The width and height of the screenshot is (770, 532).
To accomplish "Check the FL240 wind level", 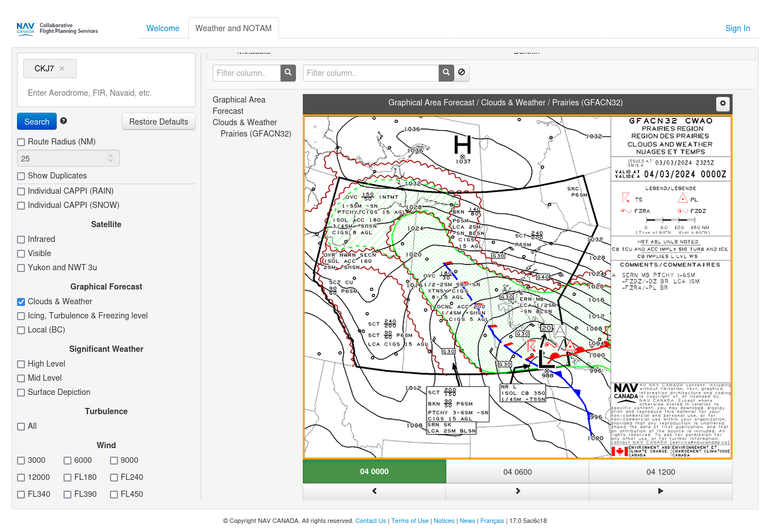I will click(114, 478).
